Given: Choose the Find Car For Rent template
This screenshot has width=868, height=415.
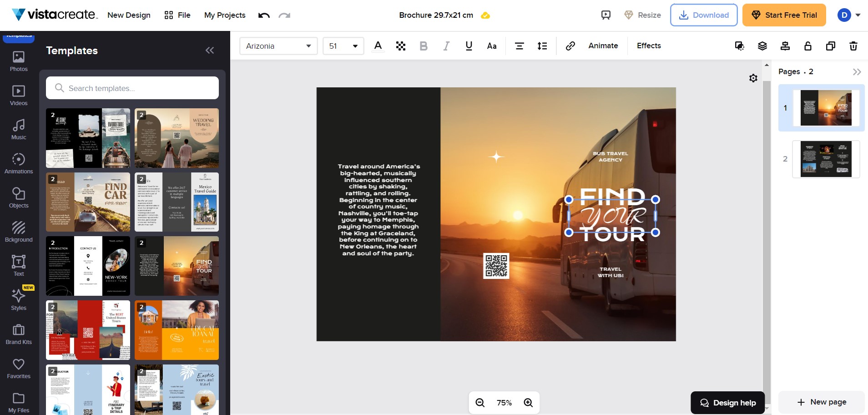Looking at the screenshot, I should [88, 202].
